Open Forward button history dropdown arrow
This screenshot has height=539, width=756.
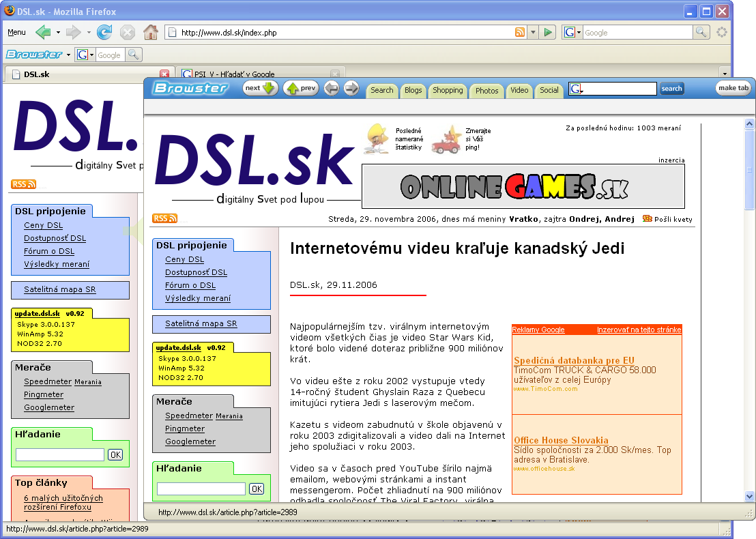click(x=89, y=33)
